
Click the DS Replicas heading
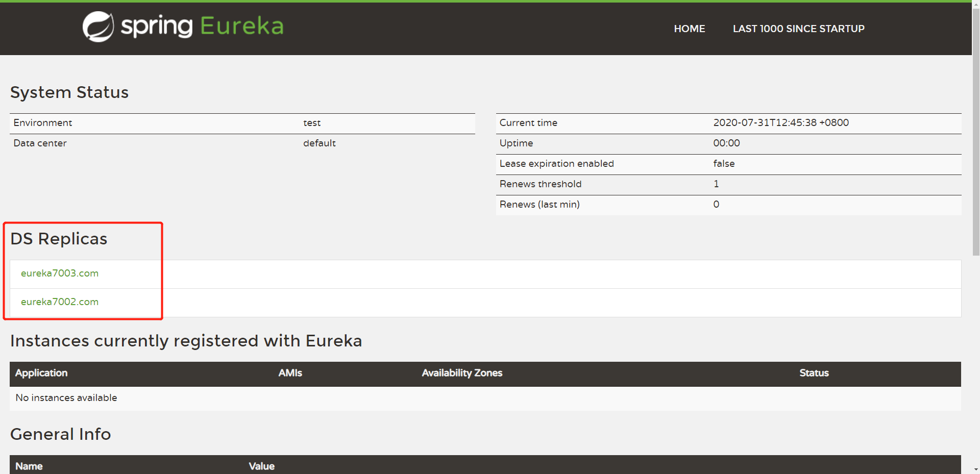(x=59, y=239)
